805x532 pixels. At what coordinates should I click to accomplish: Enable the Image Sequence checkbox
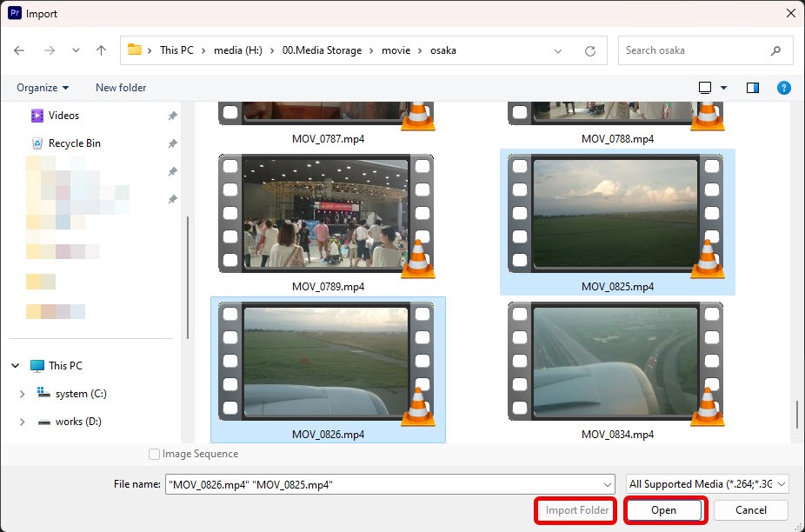click(155, 454)
